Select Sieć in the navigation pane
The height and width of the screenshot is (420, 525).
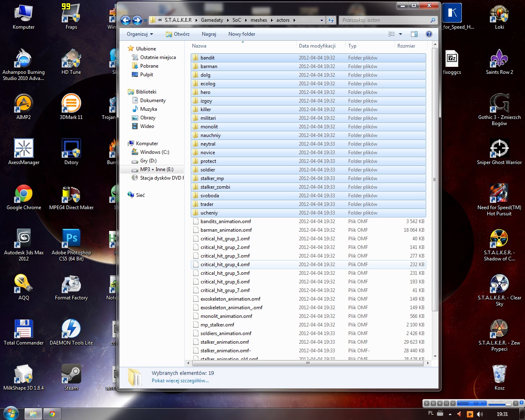click(140, 195)
